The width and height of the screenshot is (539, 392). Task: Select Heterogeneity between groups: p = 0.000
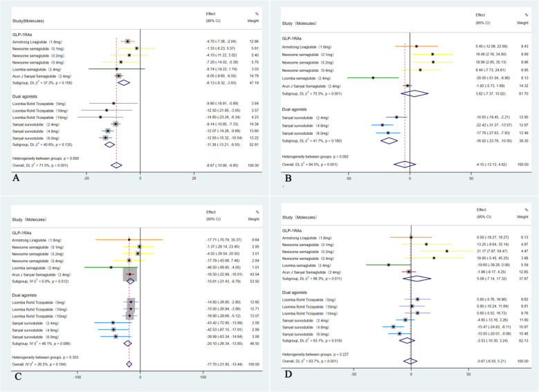pos(46,158)
